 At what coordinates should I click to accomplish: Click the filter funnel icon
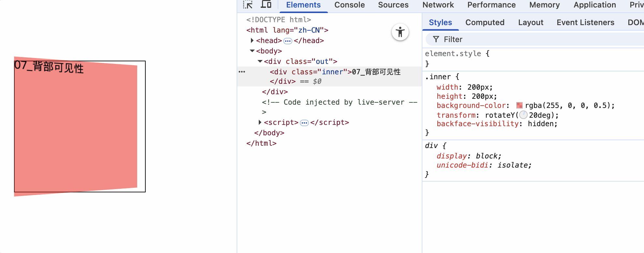click(x=436, y=39)
